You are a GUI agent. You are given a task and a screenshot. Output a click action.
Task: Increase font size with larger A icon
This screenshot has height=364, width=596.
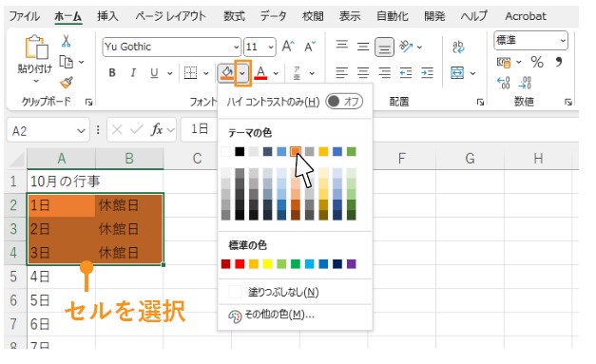pyautogui.click(x=288, y=47)
